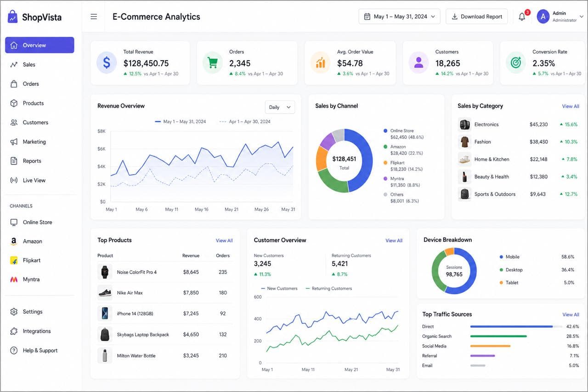Click the Beauty & Health category name
This screenshot has width=588, height=392.
[492, 177]
